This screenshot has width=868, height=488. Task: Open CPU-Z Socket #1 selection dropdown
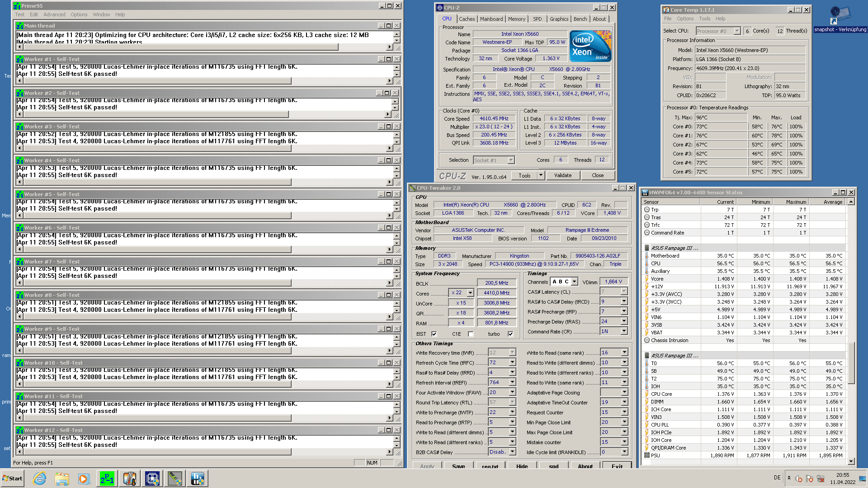[511, 160]
